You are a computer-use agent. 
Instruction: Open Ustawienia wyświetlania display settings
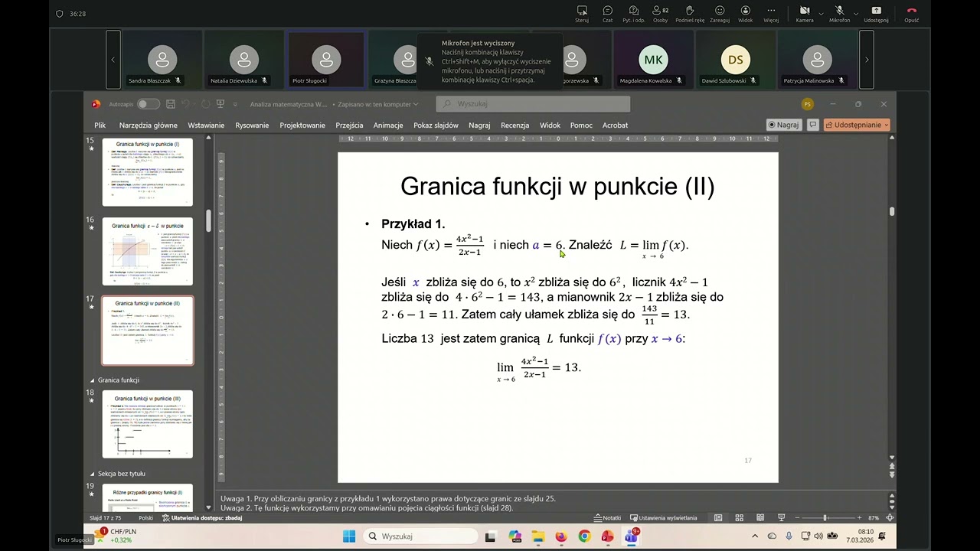[663, 518]
